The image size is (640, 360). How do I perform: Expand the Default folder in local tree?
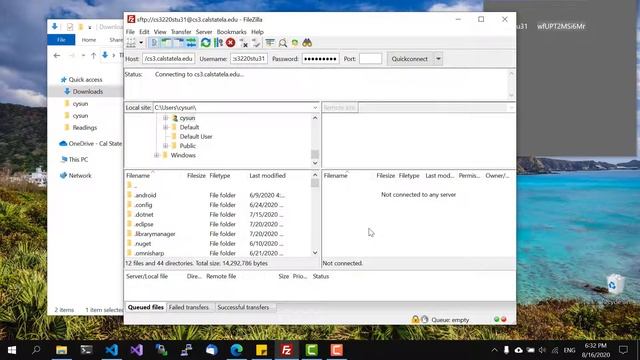point(165,127)
